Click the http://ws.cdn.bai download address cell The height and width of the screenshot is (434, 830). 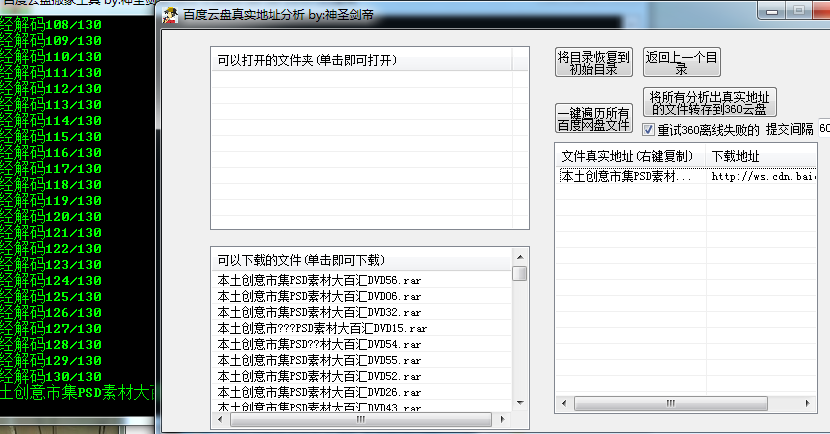click(x=761, y=176)
